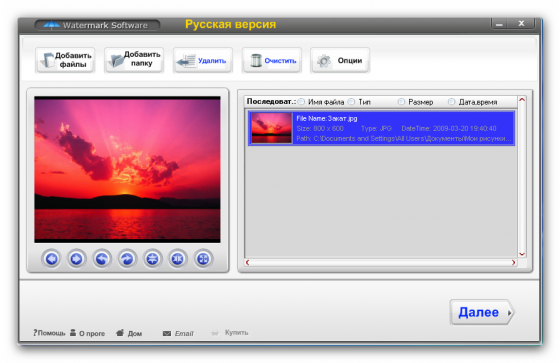Select sort by Размер radio
This screenshot has height=363, width=560.
pyautogui.click(x=401, y=102)
